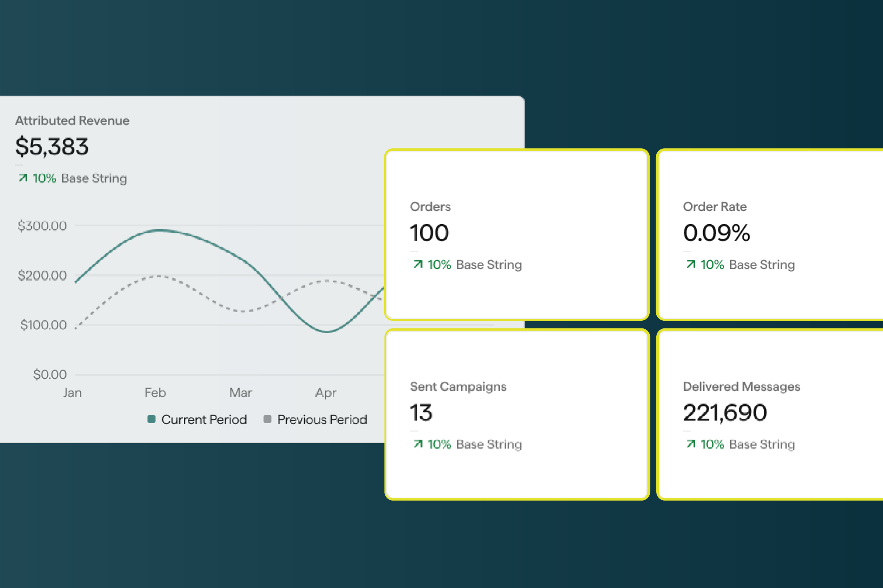883x588 pixels.
Task: Click the Delivered Messages upward arrow icon
Action: (x=691, y=444)
